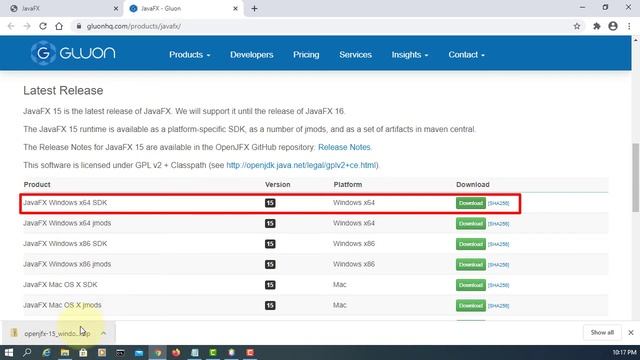Download JavaFX Mac OS X SDK

[471, 285]
